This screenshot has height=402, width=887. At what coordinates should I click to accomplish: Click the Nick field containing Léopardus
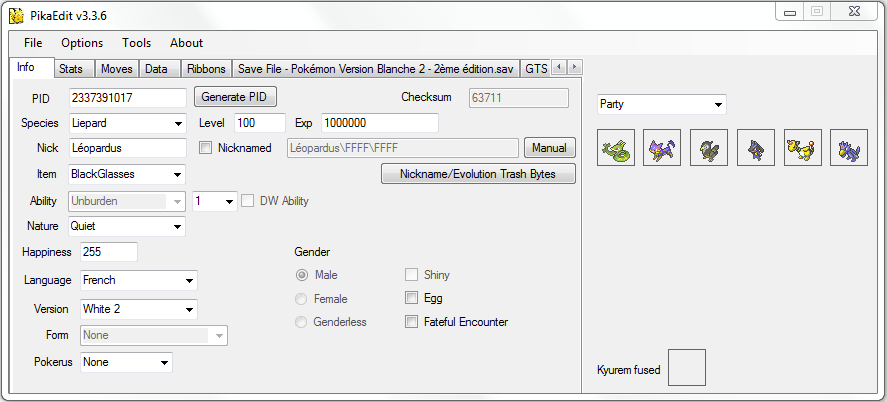pyautogui.click(x=127, y=148)
